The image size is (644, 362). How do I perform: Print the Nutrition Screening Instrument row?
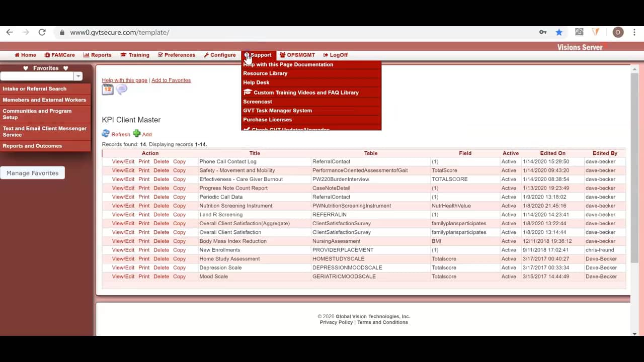tap(144, 206)
